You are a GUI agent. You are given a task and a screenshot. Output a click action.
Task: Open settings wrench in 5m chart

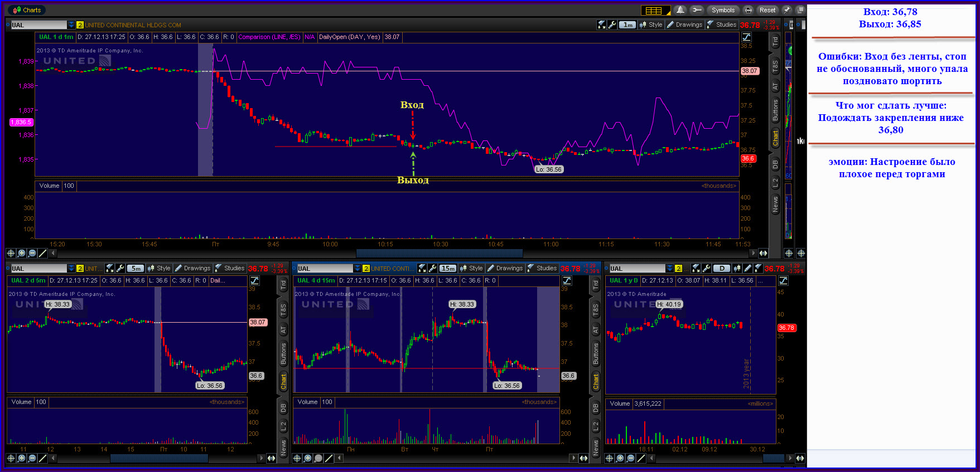coord(120,268)
